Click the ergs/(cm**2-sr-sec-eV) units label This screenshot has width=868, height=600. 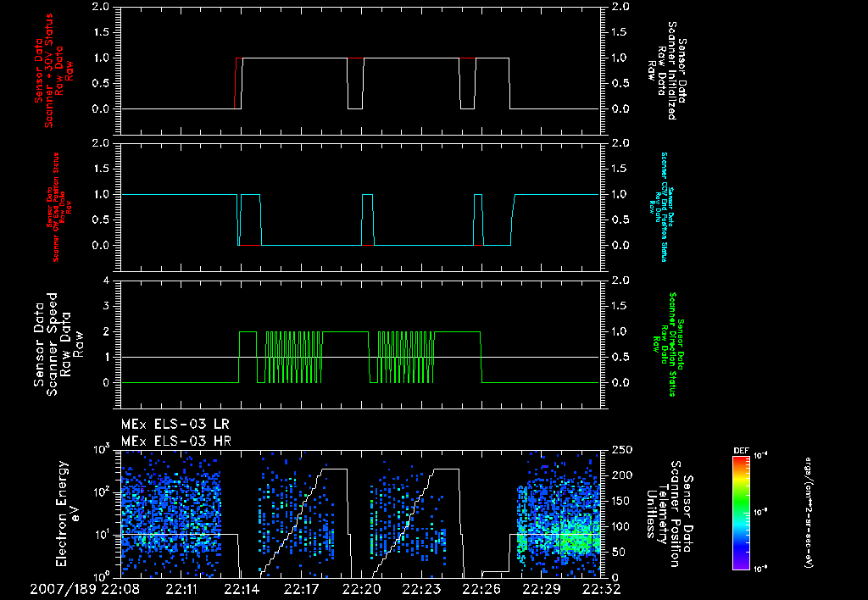[809, 512]
